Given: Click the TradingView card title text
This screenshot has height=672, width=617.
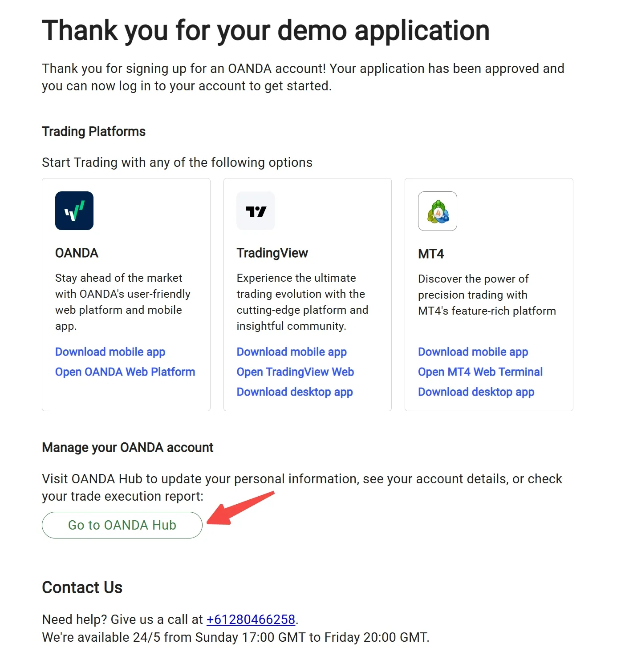Looking at the screenshot, I should pyautogui.click(x=272, y=253).
